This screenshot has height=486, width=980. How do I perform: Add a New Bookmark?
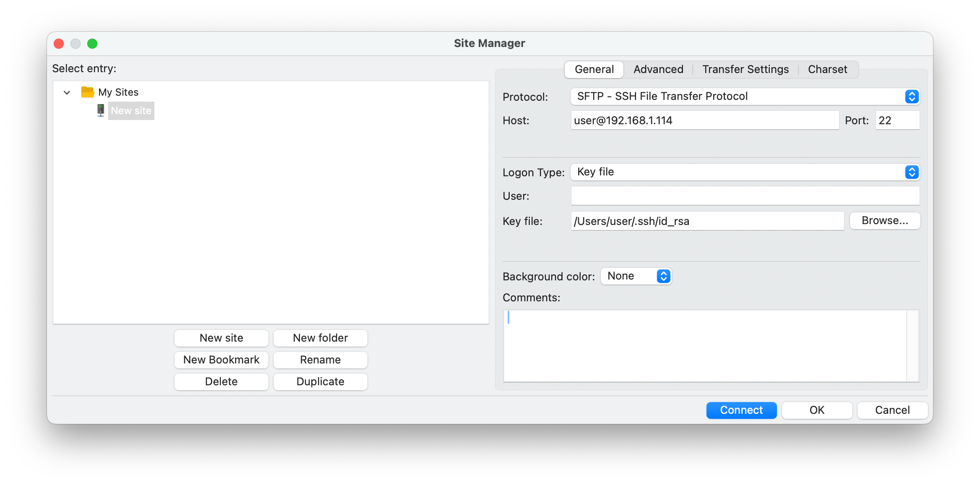221,360
